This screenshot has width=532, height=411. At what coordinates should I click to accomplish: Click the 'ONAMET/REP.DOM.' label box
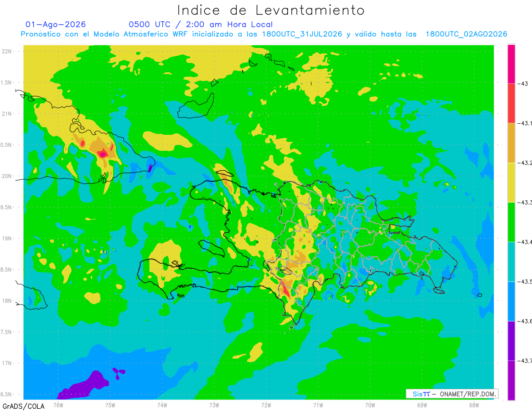tap(452, 394)
